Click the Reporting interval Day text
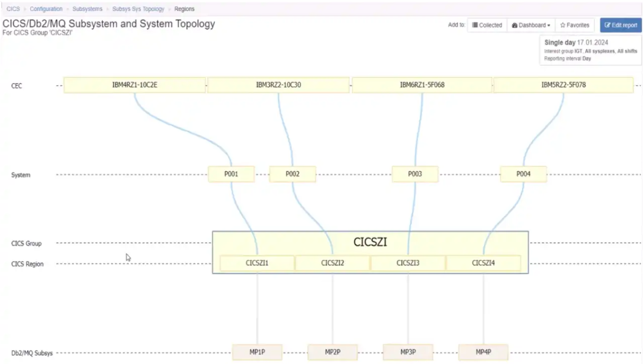 click(568, 59)
